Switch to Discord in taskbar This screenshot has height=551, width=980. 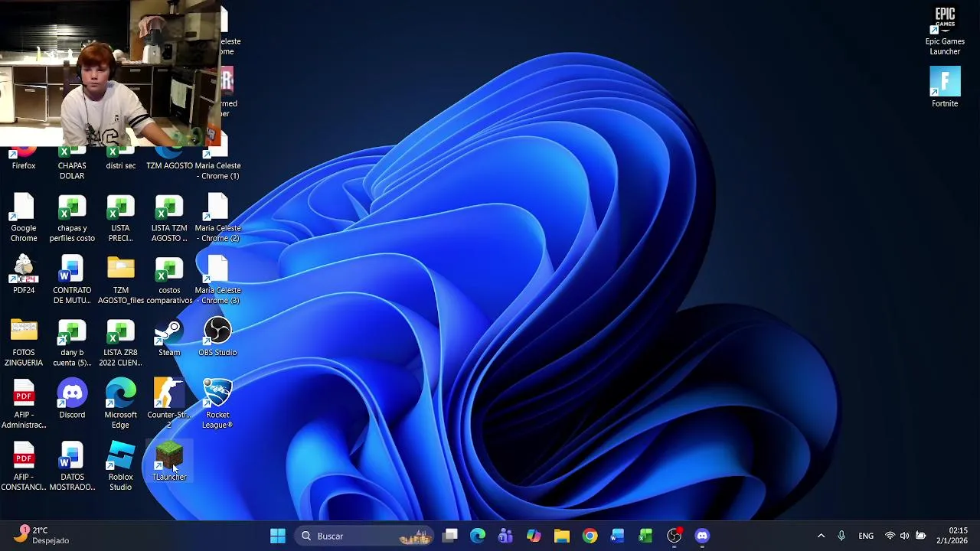702,536
